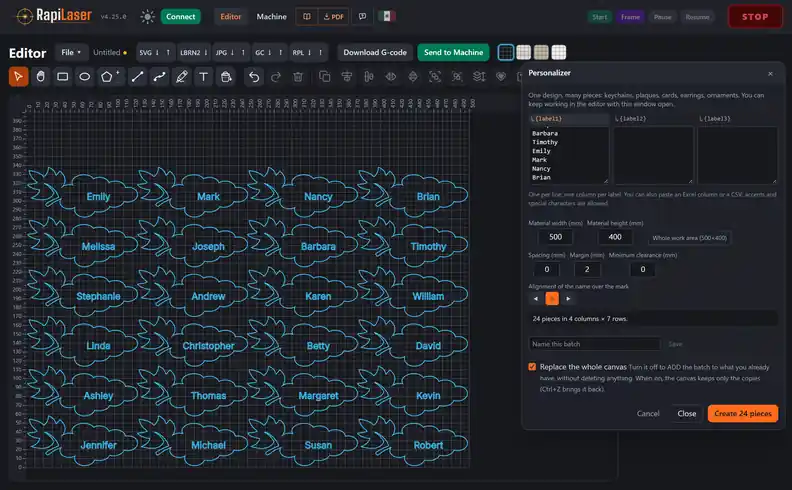Click the Pause button
This screenshot has width=792, height=490.
[662, 17]
